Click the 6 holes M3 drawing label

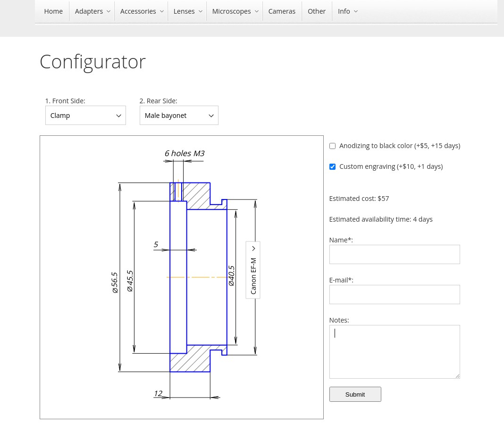click(x=185, y=154)
